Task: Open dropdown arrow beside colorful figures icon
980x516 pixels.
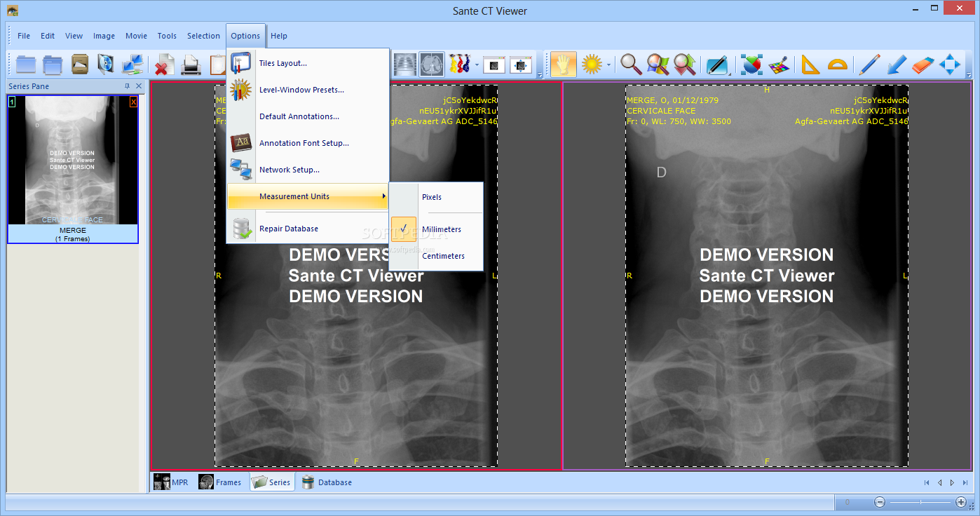Action: [477, 64]
